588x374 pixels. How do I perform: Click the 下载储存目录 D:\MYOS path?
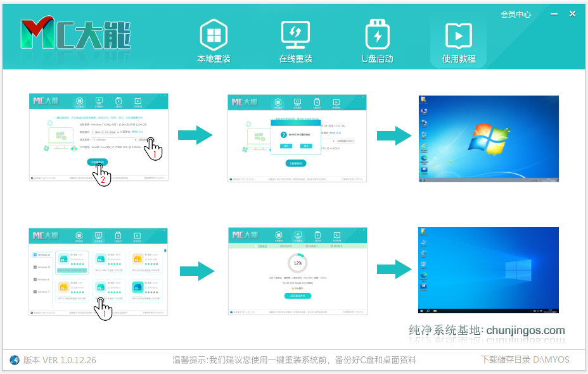coord(525,360)
